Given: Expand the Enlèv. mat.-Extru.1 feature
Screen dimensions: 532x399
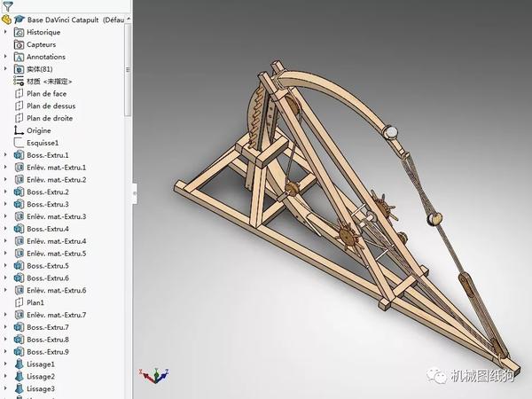Looking at the screenshot, I should click(5, 167).
